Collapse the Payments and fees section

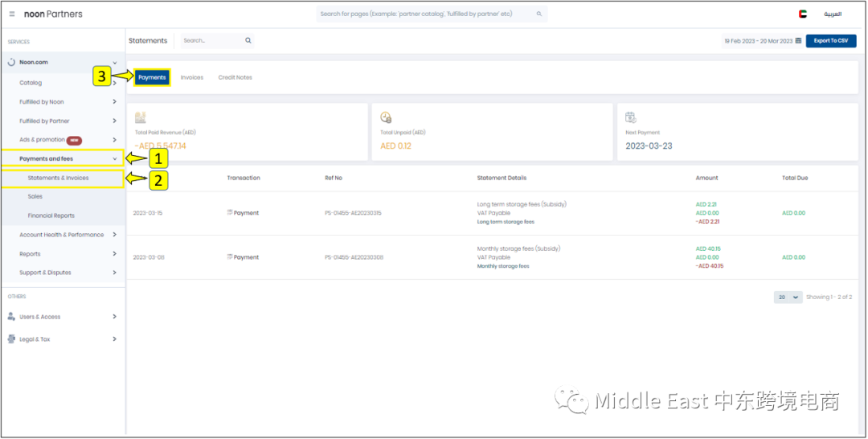pyautogui.click(x=115, y=159)
